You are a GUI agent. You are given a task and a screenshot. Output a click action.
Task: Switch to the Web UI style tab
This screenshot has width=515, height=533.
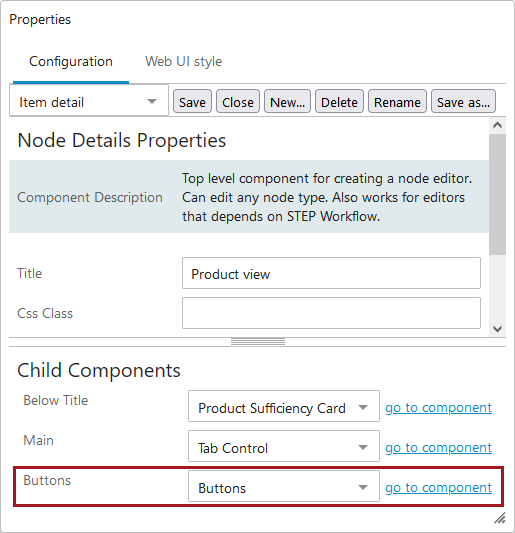click(183, 62)
